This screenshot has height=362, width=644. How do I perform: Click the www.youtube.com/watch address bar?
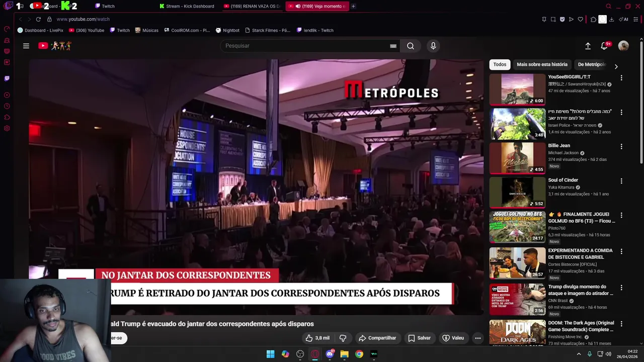[x=83, y=19]
